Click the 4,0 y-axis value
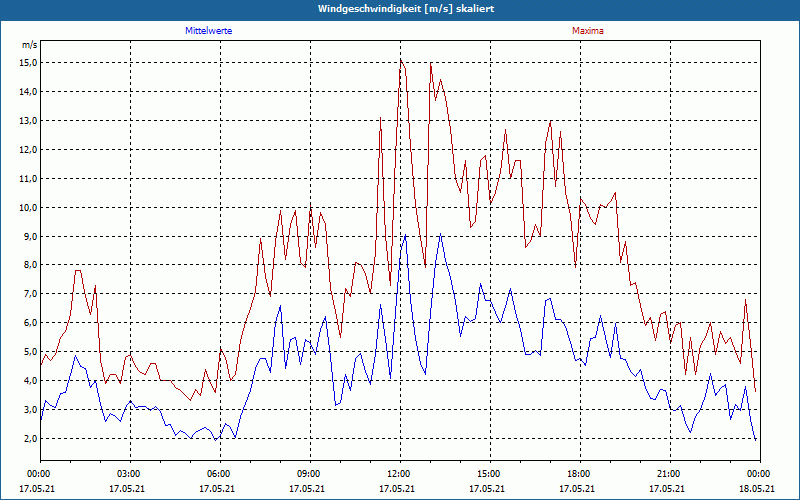The image size is (800, 500). click(x=31, y=381)
